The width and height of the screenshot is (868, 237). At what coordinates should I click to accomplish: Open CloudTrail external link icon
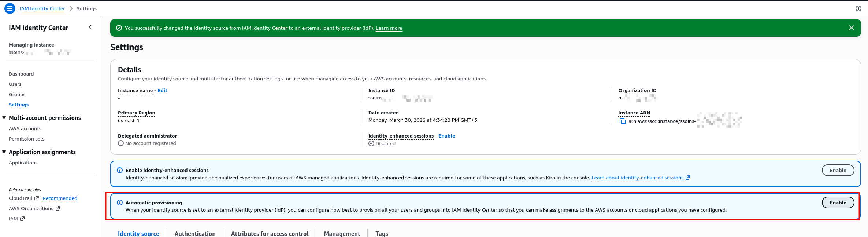point(37,198)
